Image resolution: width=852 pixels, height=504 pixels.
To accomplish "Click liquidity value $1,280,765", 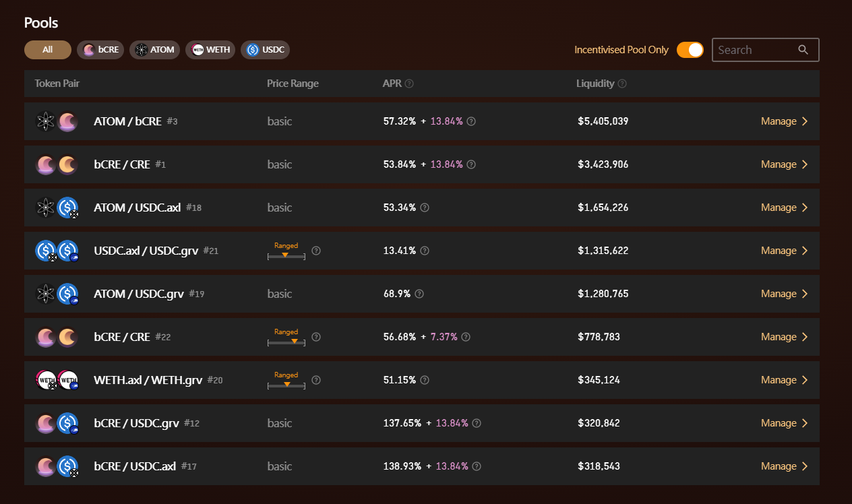I will pyautogui.click(x=603, y=294).
